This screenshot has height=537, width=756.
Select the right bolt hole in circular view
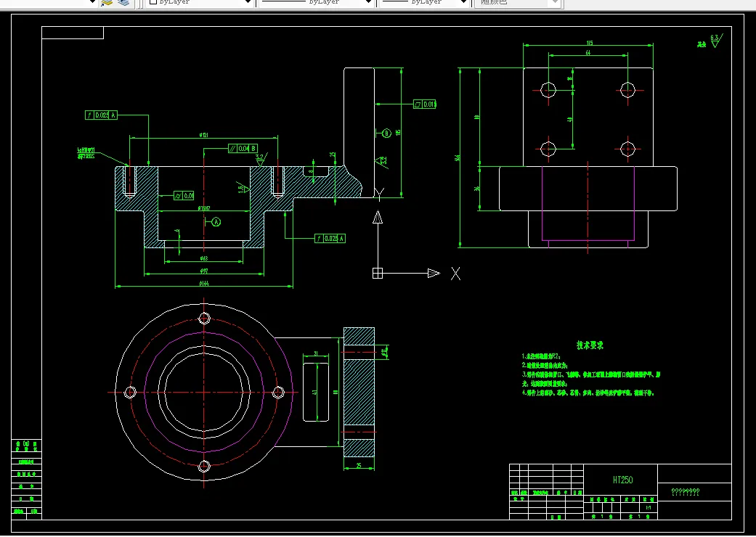[x=278, y=393]
